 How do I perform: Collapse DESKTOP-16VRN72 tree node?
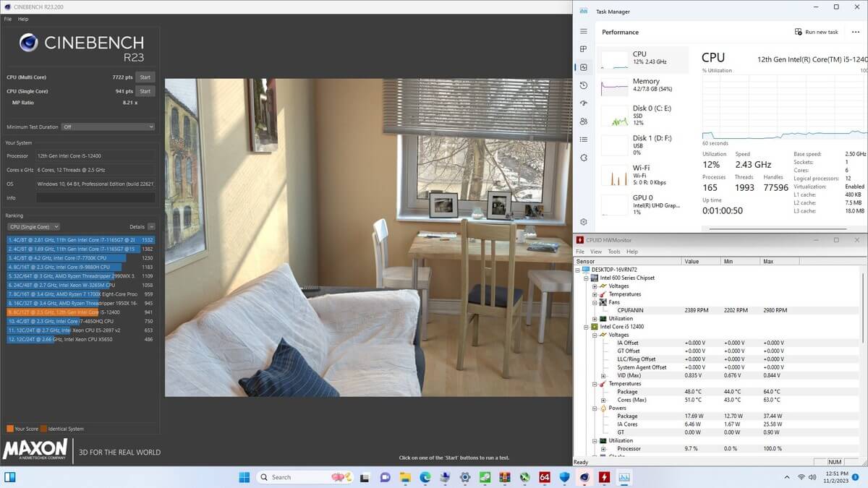(x=578, y=269)
